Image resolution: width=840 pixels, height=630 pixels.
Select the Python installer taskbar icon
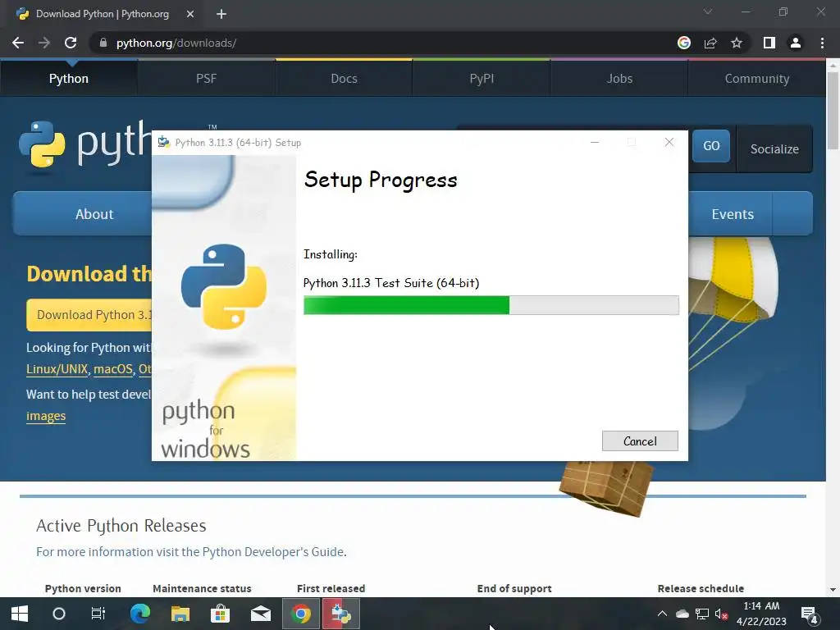click(340, 614)
